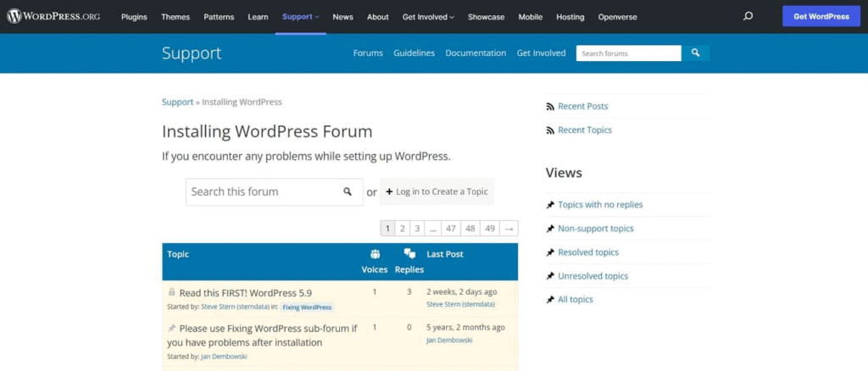This screenshot has height=371, width=868.
Task: Open topic Read this FIRST! WordPress 5.9
Action: click(246, 293)
